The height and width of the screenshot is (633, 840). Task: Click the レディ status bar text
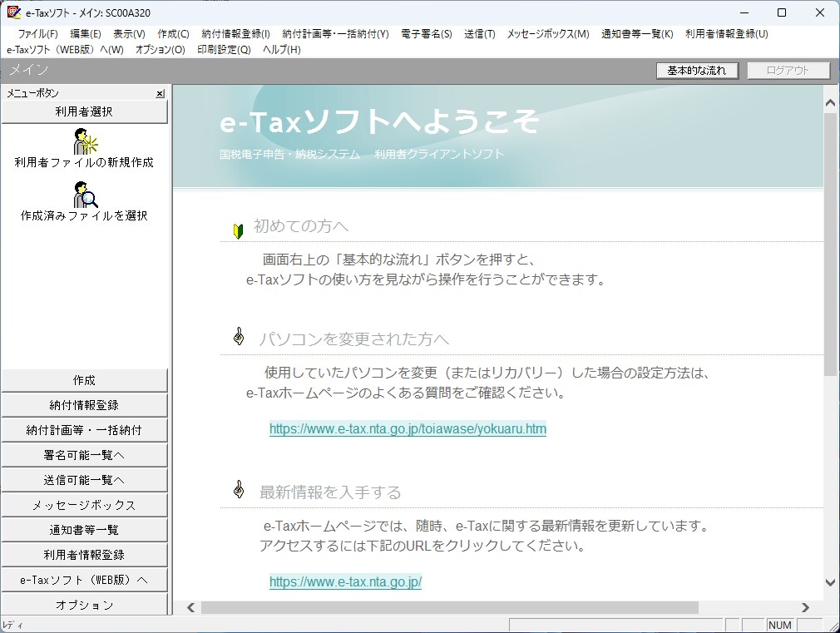pyautogui.click(x=12, y=625)
